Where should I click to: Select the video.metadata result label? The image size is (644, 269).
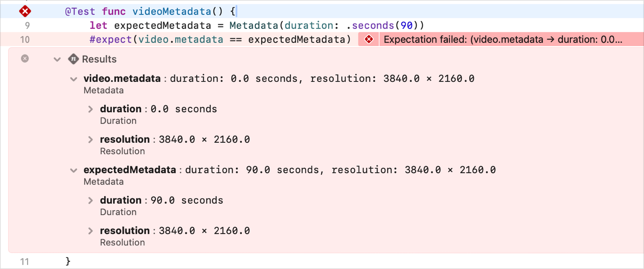coord(122,79)
